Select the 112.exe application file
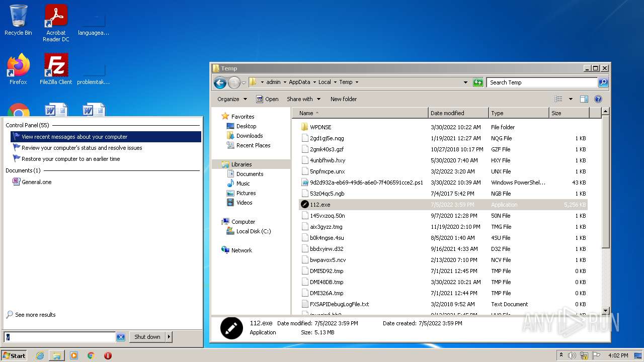Screen dimensions: 644x362 443,205
